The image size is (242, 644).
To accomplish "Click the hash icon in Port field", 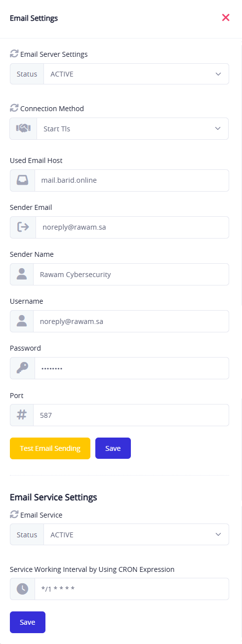I will [22, 415].
